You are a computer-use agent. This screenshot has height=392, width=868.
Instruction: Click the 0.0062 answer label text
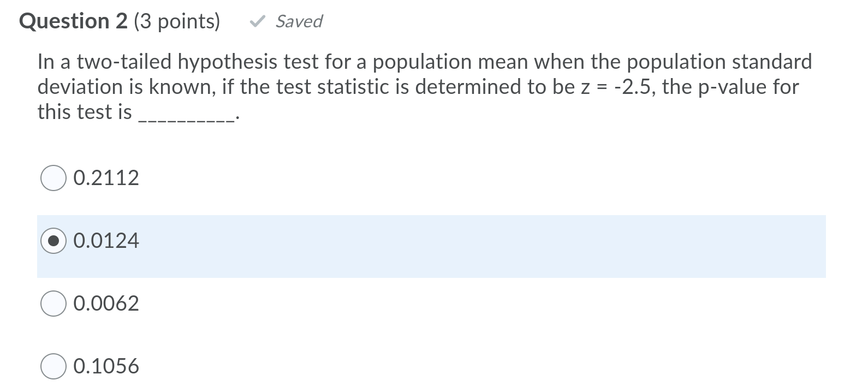pos(106,304)
